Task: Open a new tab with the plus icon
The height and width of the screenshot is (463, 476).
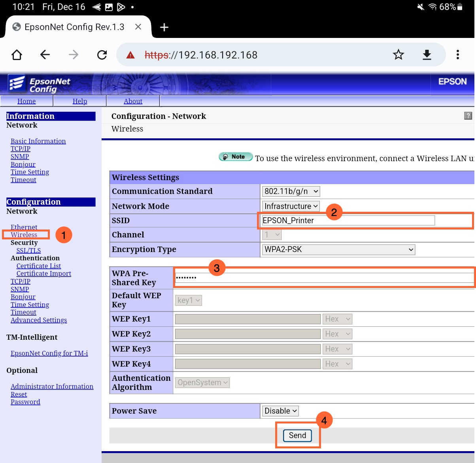Action: (x=164, y=27)
